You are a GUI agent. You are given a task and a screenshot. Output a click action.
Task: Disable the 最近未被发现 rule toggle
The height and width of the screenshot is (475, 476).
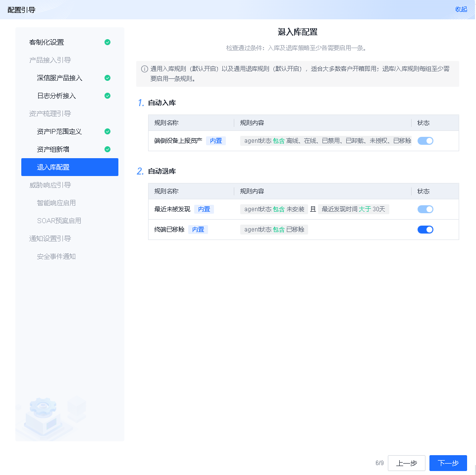[x=425, y=209]
